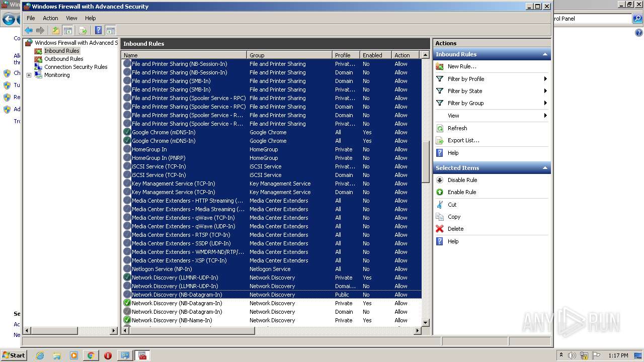Screen dimensions: 644x362
Task: Collapse the Selected Items actions section
Action: tap(544, 168)
